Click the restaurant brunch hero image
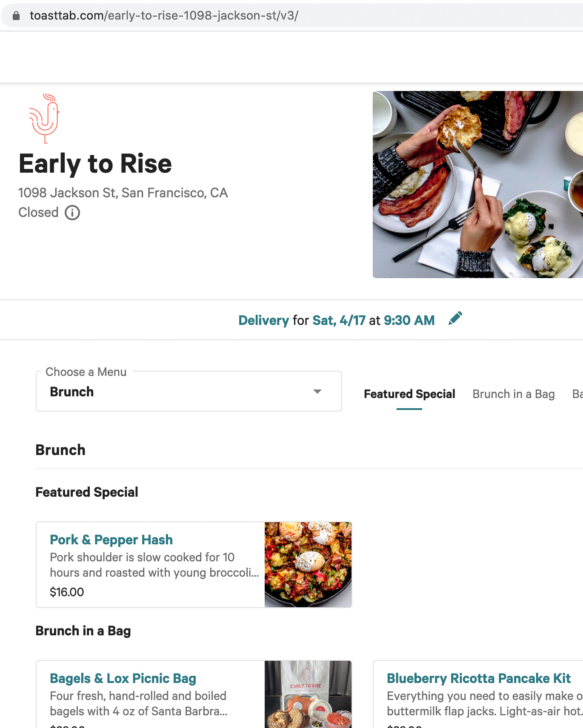The height and width of the screenshot is (728, 583). tap(477, 185)
